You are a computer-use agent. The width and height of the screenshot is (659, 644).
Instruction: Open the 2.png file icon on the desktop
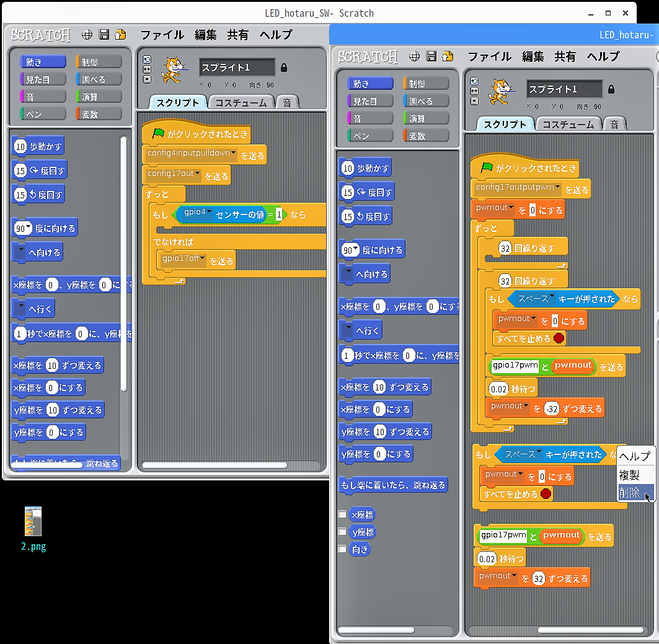tap(33, 521)
